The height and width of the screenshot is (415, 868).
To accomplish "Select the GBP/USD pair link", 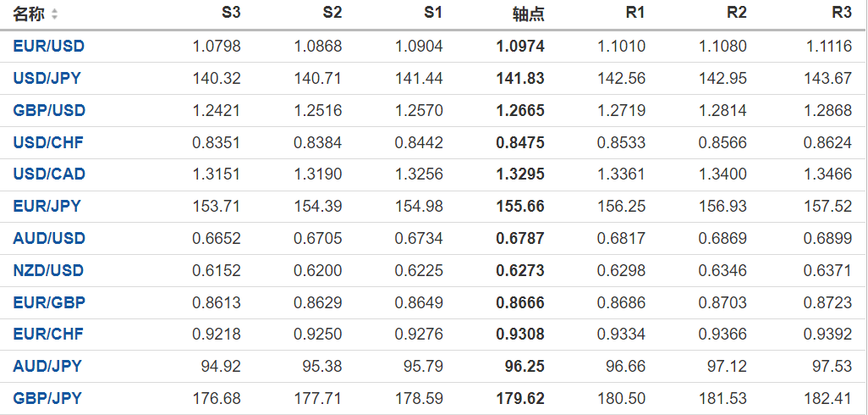I will coord(49,110).
